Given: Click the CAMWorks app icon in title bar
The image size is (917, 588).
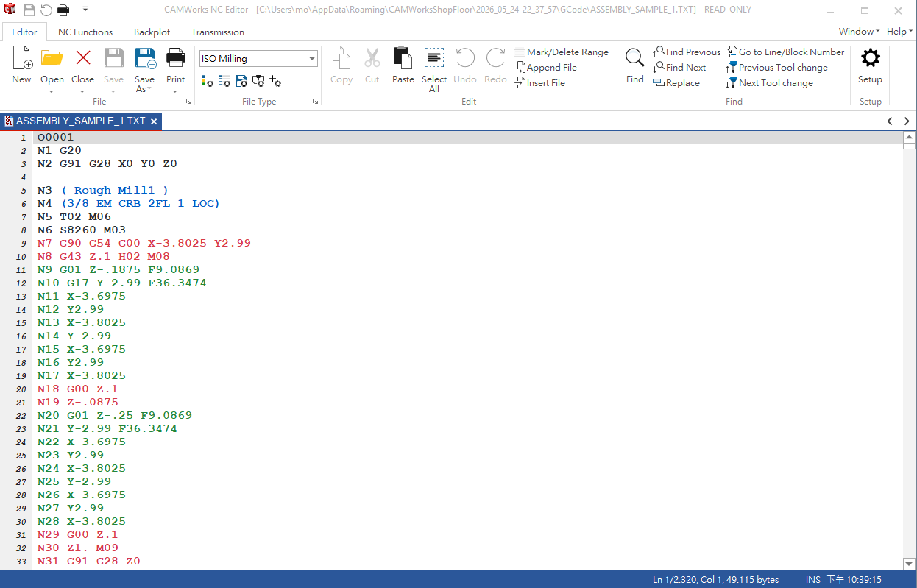Looking at the screenshot, I should tap(10, 10).
